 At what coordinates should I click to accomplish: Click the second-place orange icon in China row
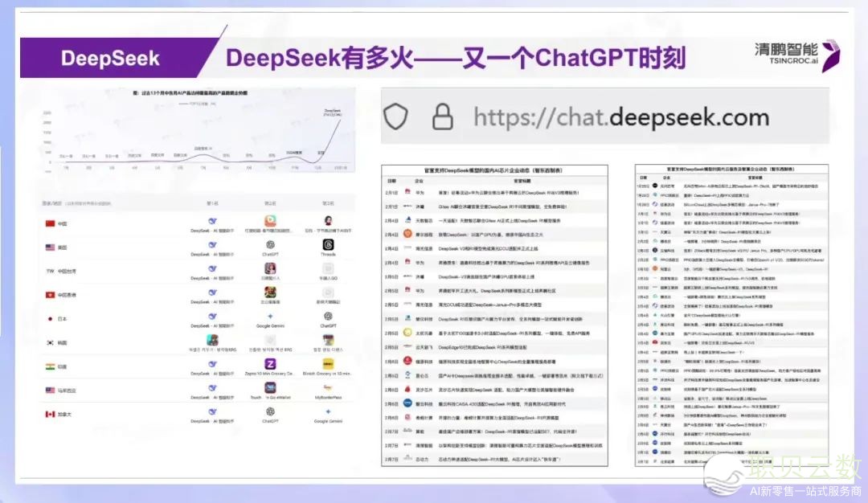(270, 221)
